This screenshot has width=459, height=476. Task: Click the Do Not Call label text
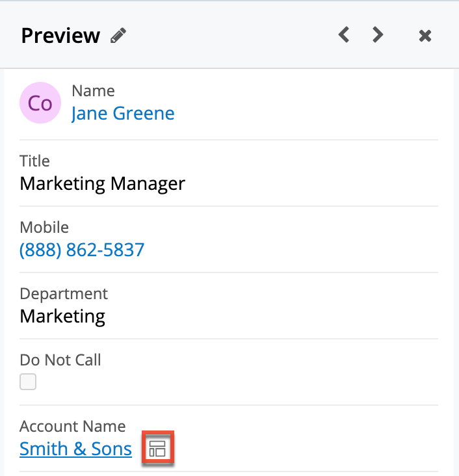point(60,360)
